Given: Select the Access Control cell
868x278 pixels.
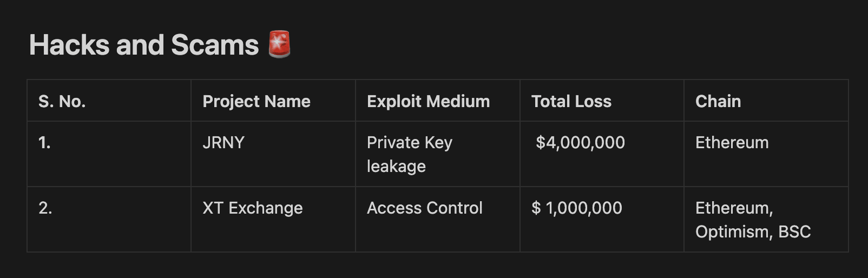Looking at the screenshot, I should point(438,220).
